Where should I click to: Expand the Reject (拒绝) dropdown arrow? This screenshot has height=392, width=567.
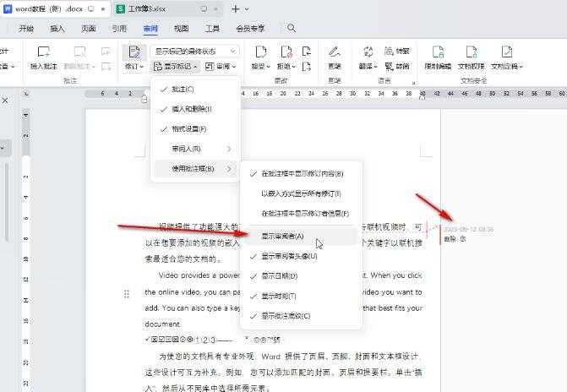[293, 67]
